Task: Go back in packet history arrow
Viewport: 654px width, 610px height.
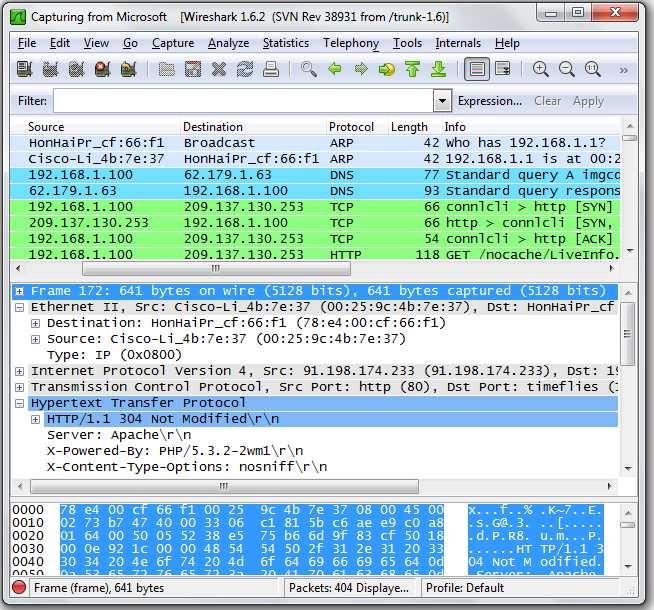Action: coord(335,68)
